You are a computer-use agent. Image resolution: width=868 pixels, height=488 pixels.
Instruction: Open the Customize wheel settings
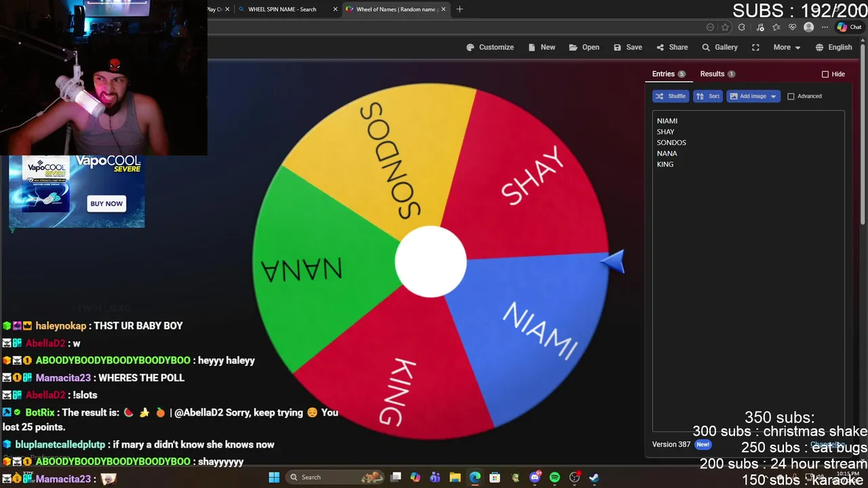(x=490, y=47)
